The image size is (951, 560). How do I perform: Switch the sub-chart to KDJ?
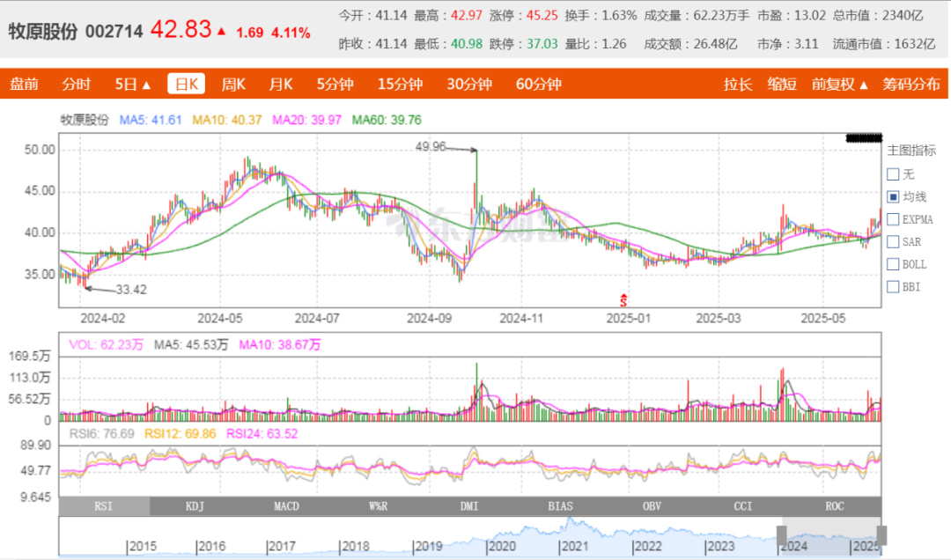pyautogui.click(x=194, y=506)
